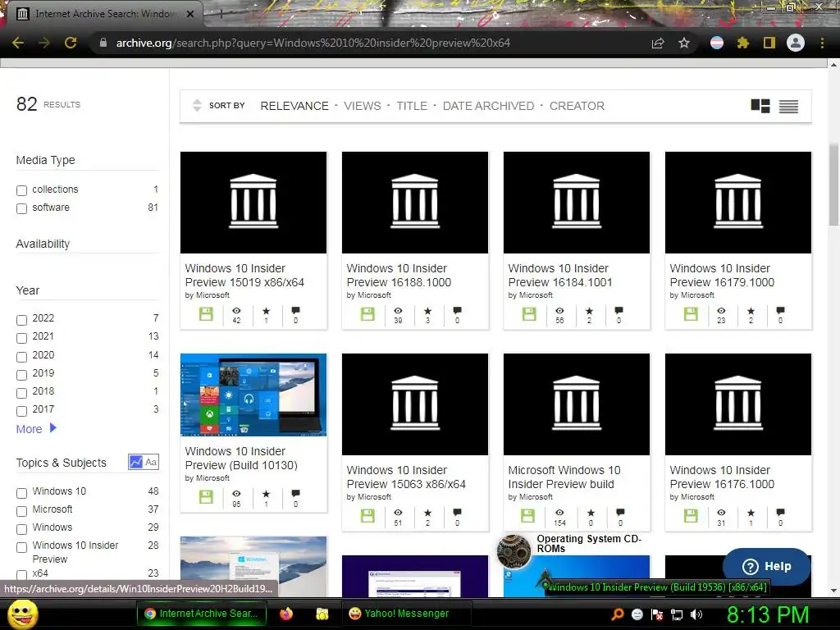Filter results by year 2020
This screenshot has width=840, height=630.
point(21,357)
